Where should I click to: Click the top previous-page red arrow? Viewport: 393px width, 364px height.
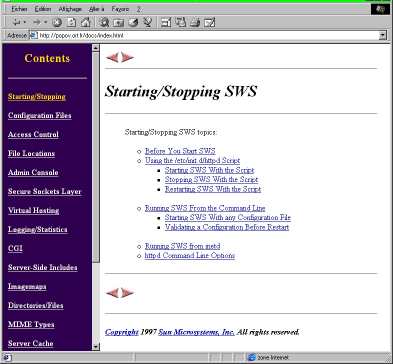pos(112,58)
